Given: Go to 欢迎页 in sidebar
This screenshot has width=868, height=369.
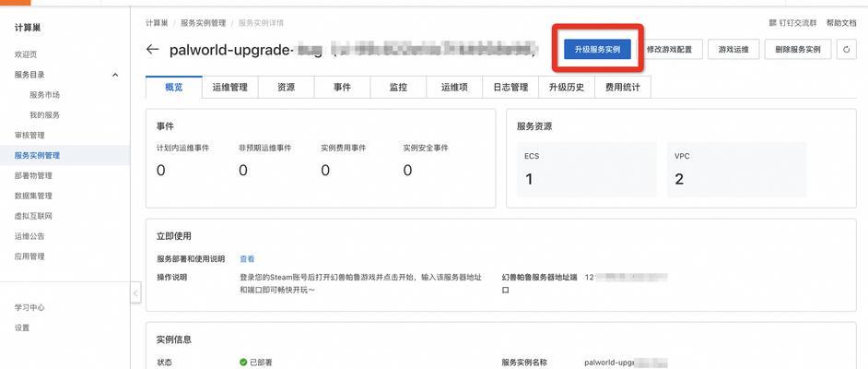Looking at the screenshot, I should point(26,54).
